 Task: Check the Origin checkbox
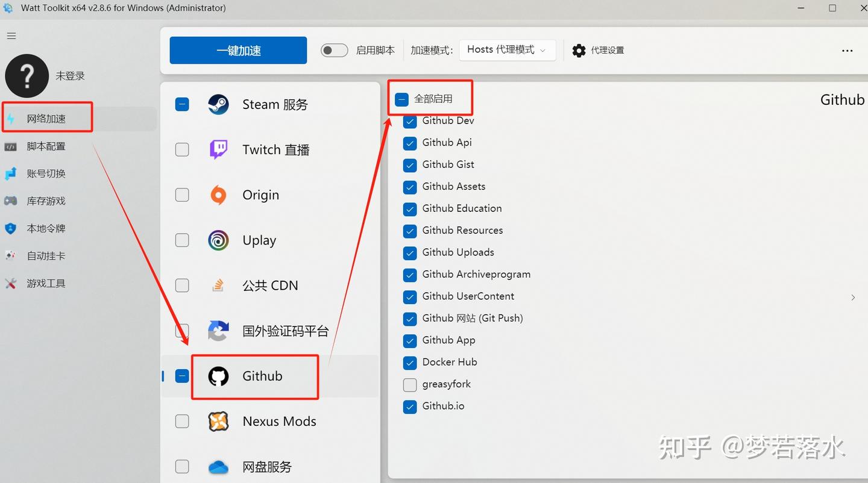tap(182, 195)
